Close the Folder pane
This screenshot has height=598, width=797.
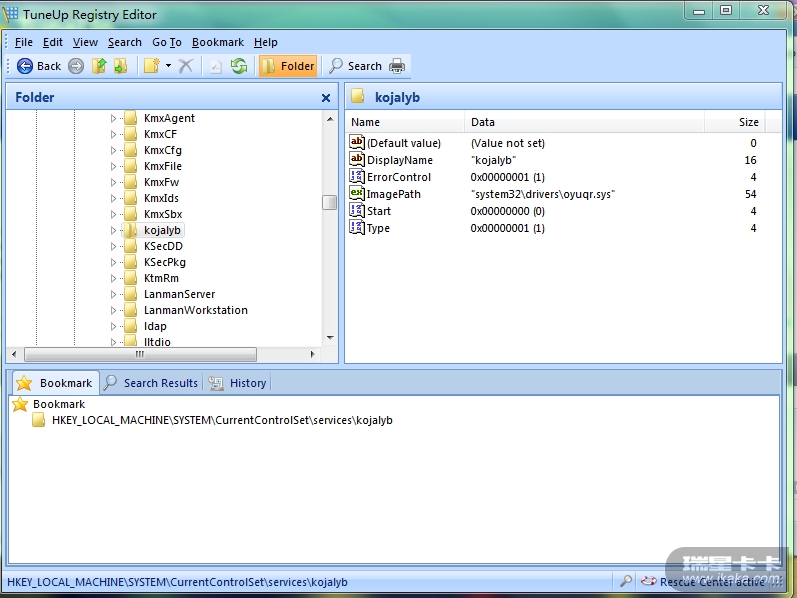click(326, 98)
